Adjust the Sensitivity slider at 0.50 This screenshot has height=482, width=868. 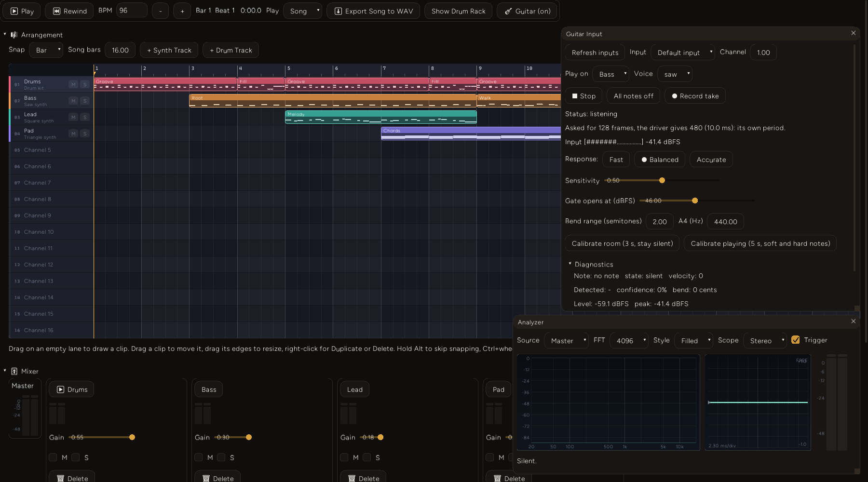[662, 180]
